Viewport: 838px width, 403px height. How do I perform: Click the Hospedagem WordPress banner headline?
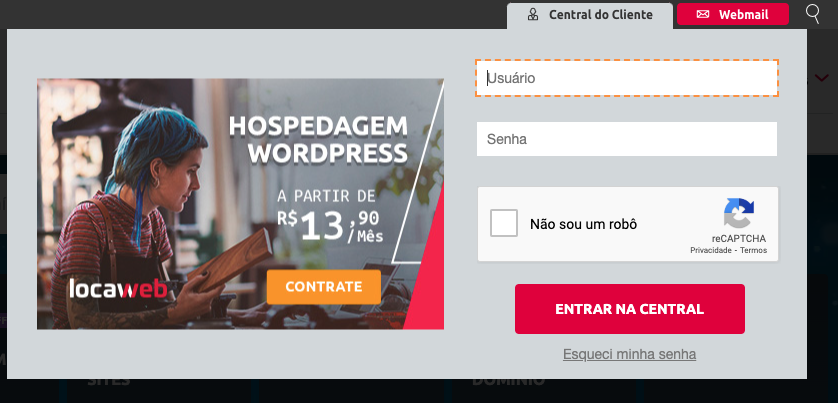[x=319, y=140]
